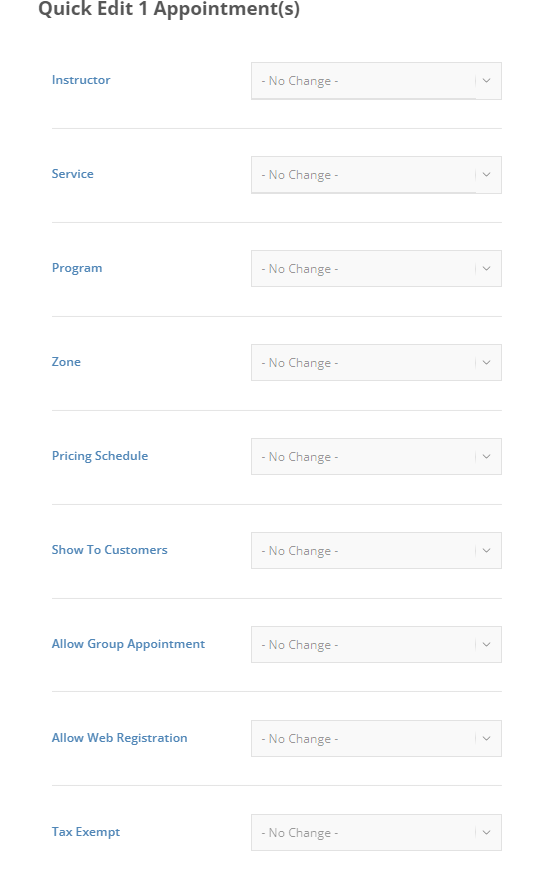Expand the Pricing Schedule dropdown
Viewport: 555px width, 874px height.
point(376,457)
